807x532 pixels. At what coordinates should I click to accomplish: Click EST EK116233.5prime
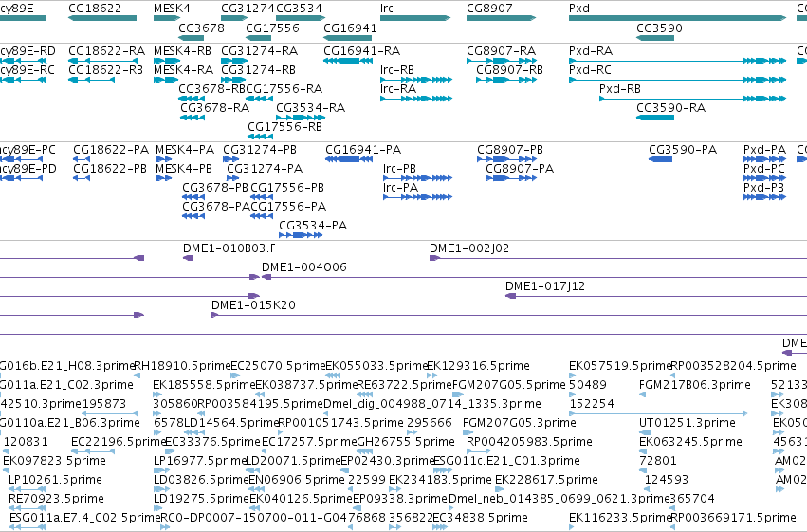click(x=620, y=518)
